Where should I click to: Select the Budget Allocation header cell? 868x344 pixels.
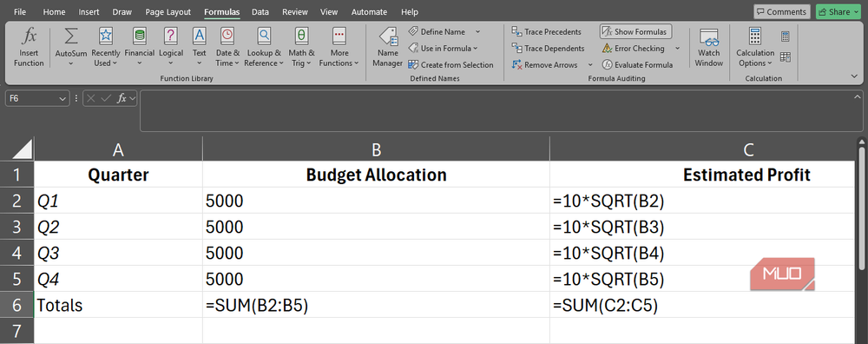tap(376, 175)
